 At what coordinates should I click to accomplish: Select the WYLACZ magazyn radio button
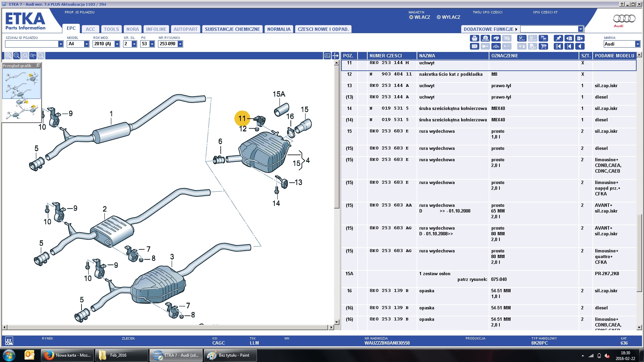click(x=439, y=17)
